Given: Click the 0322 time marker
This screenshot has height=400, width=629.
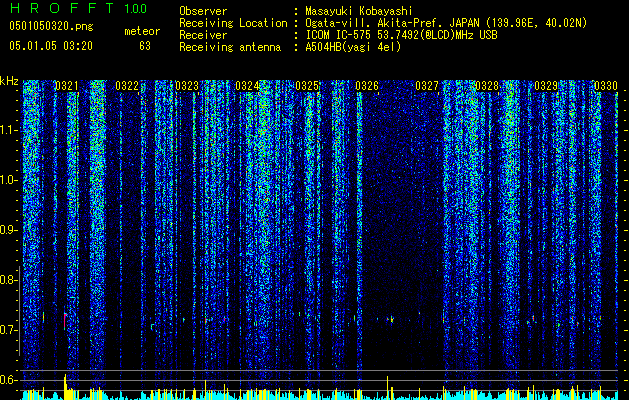Looking at the screenshot, I should [127, 86].
